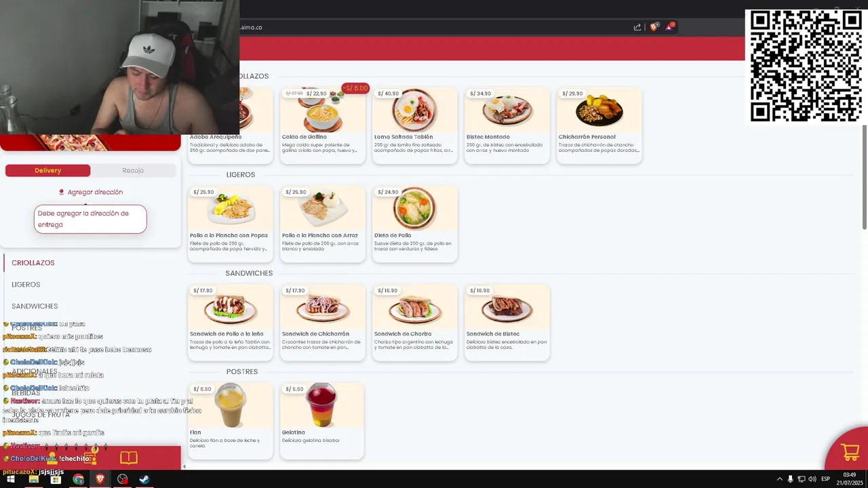This screenshot has height=488, width=868.
Task: Click the LIGEROS section heading
Action: point(241,175)
